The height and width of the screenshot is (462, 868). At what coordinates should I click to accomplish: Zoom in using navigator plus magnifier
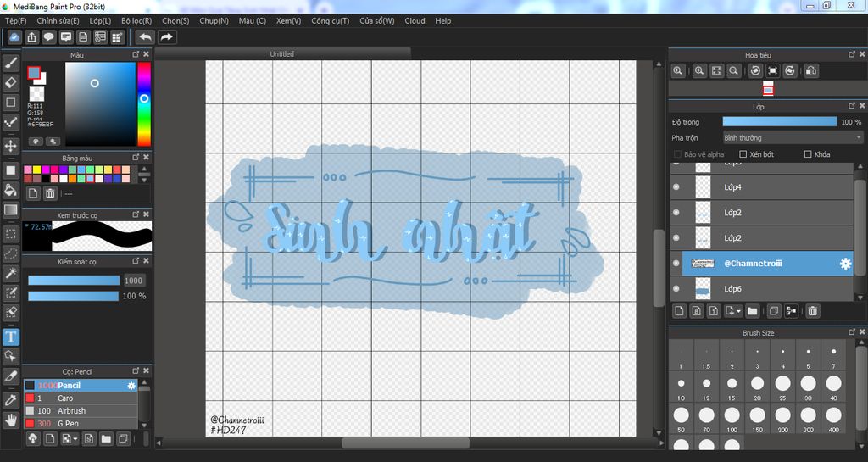tap(699, 71)
